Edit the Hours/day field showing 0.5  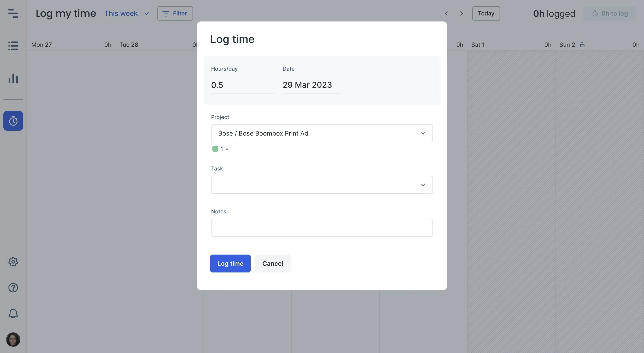click(242, 85)
